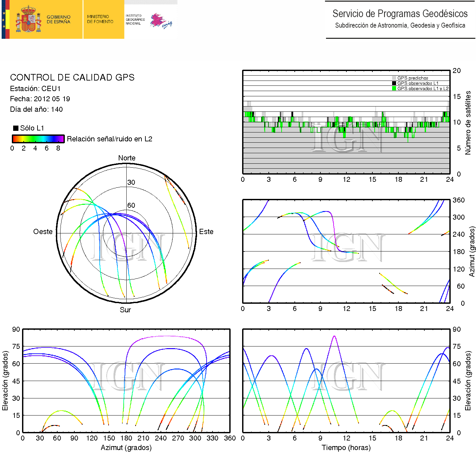Click the Oeste label on polar plot
476x453 pixels.
click(x=43, y=232)
